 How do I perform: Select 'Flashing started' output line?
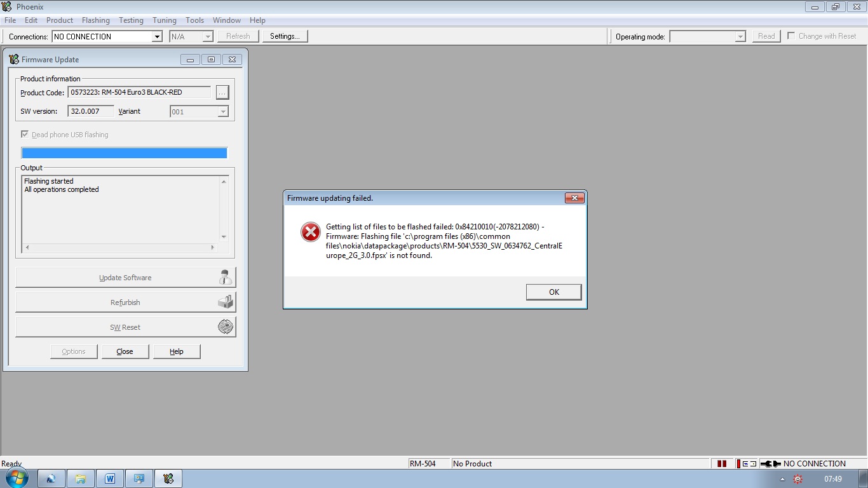pos(49,181)
